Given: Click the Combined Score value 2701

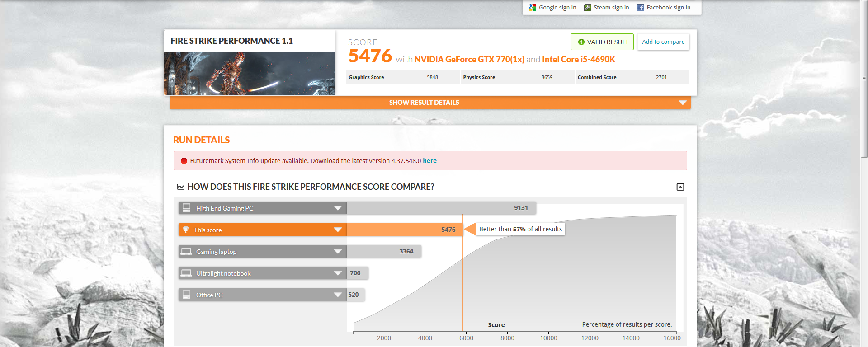Looking at the screenshot, I should pos(661,77).
